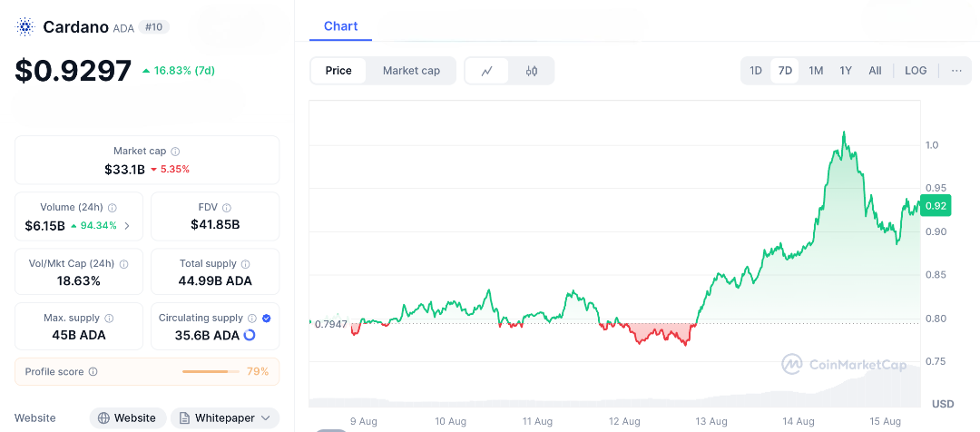
Task: Click the 1.0 price axis label
Action: [x=932, y=144]
